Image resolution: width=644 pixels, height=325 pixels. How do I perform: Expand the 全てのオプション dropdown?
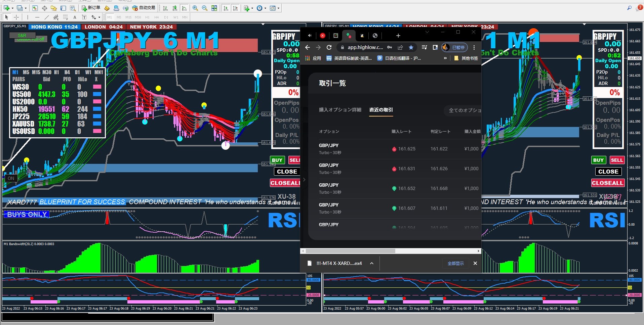[464, 110]
